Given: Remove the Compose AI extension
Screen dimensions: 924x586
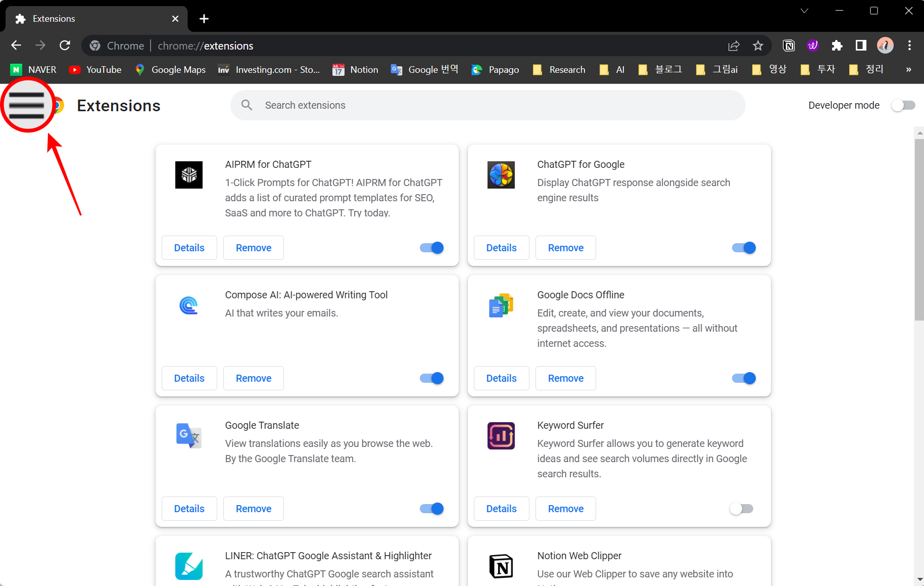Looking at the screenshot, I should pos(254,378).
